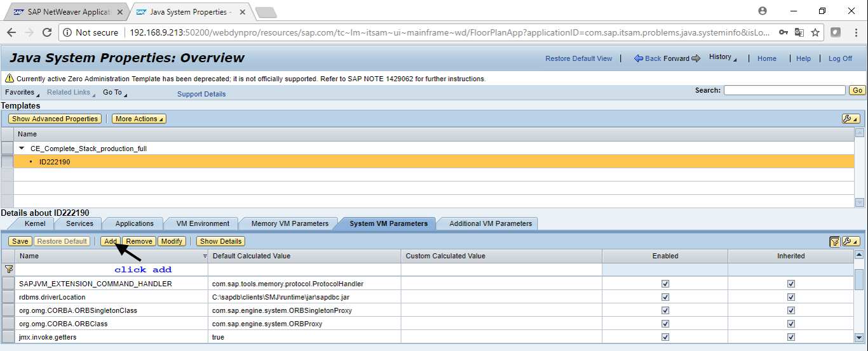
Task: Click the Not secure site info icon
Action: (68, 32)
